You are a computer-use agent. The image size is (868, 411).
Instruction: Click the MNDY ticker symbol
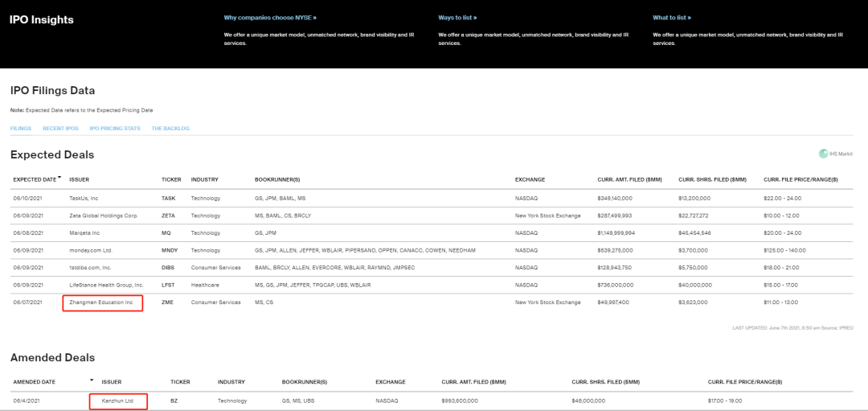pos(169,250)
